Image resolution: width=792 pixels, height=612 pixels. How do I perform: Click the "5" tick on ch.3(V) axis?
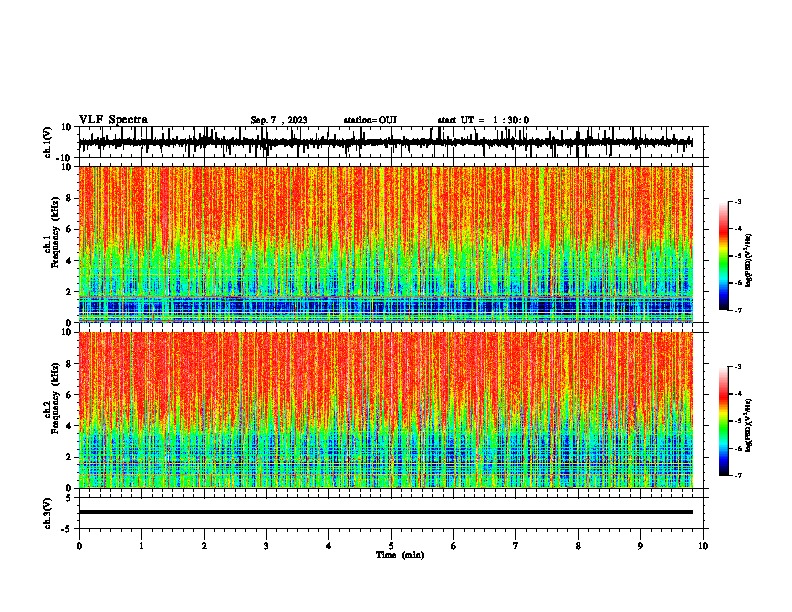click(70, 498)
